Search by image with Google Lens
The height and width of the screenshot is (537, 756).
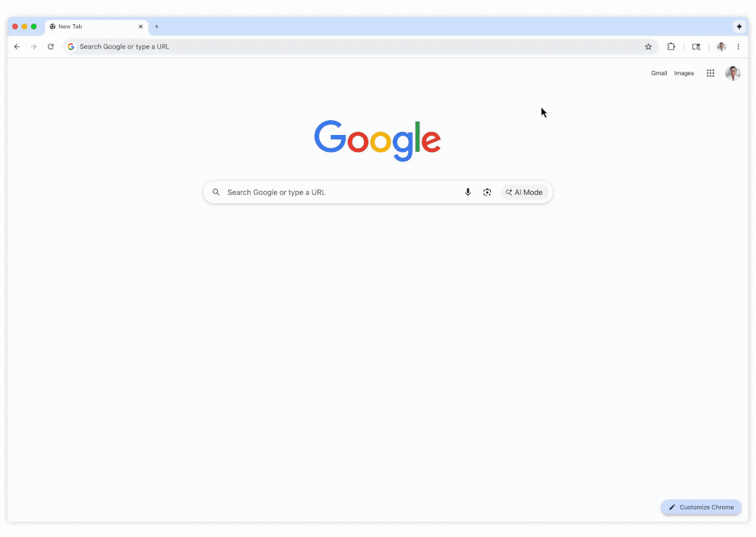tap(487, 193)
